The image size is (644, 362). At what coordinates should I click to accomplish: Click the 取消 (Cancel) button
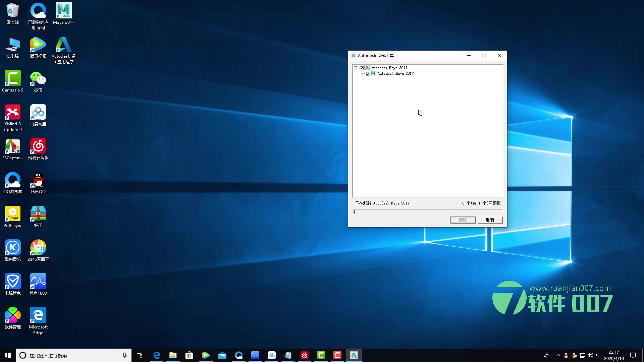[490, 220]
